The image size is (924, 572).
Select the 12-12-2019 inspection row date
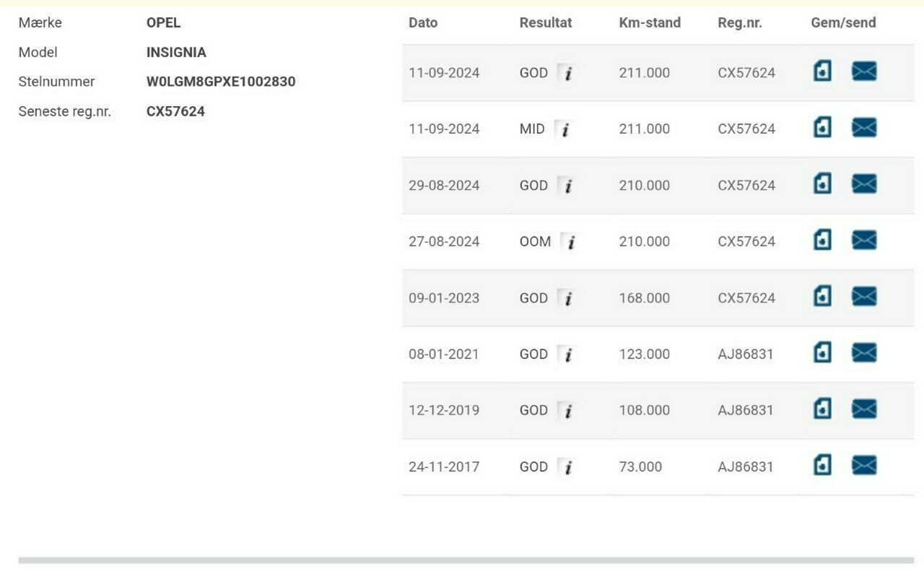(x=444, y=410)
